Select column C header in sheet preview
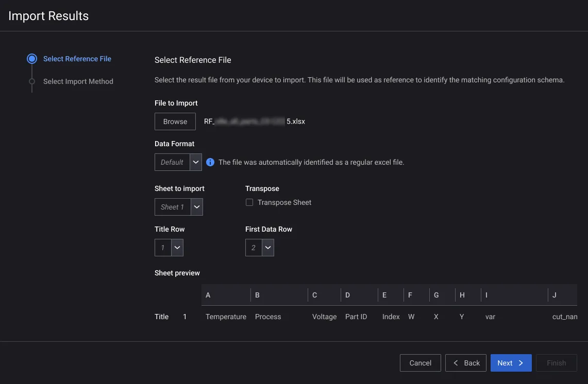The width and height of the screenshot is (588, 384). coord(324,295)
